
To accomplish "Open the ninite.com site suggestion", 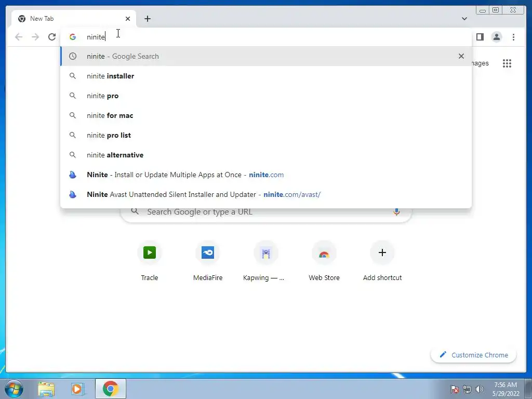I will (x=266, y=175).
